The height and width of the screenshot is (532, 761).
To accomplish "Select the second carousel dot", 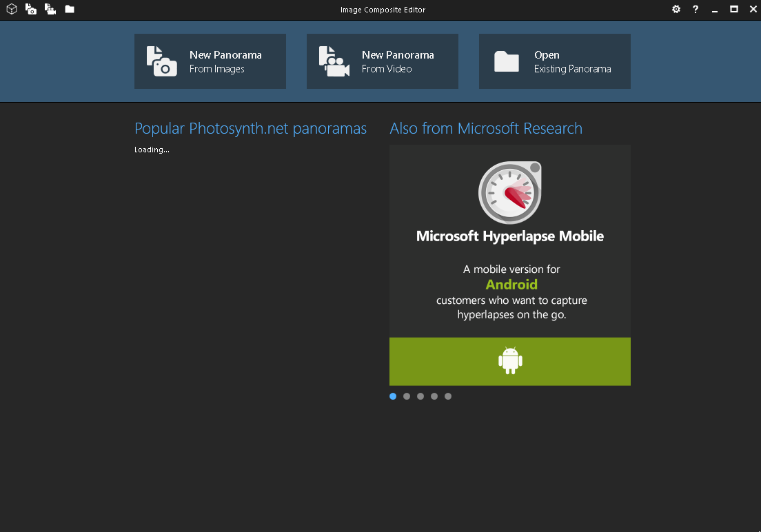I will 407,396.
